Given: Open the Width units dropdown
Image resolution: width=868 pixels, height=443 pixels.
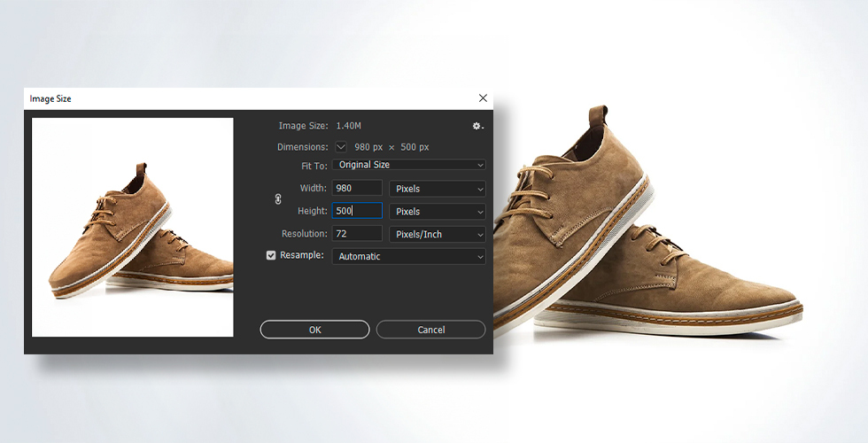Looking at the screenshot, I should (x=438, y=189).
